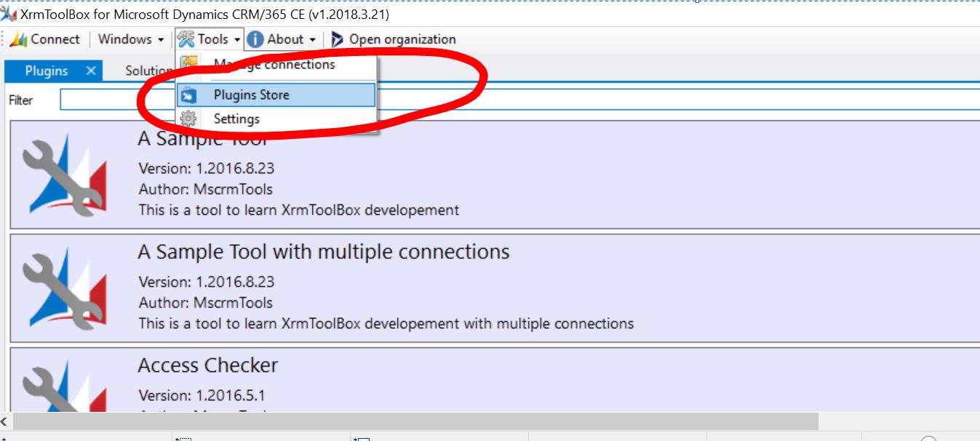This screenshot has height=441, width=980.
Task: Click the Open organization Dynamics icon
Action: coord(338,39)
